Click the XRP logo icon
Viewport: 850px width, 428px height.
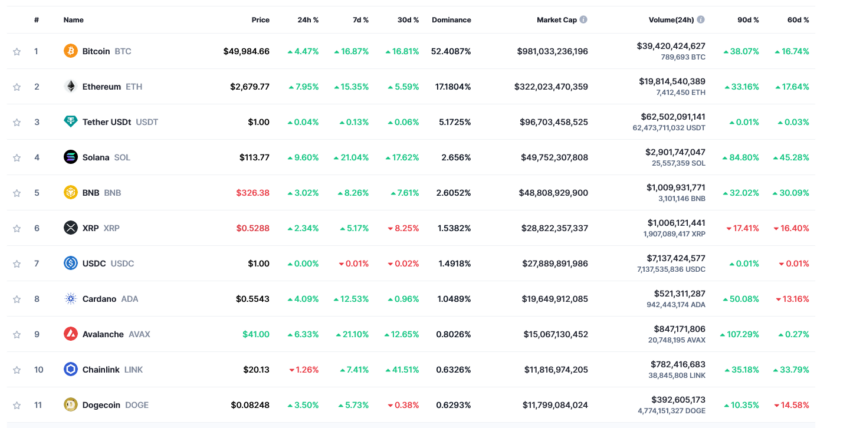[70, 228]
